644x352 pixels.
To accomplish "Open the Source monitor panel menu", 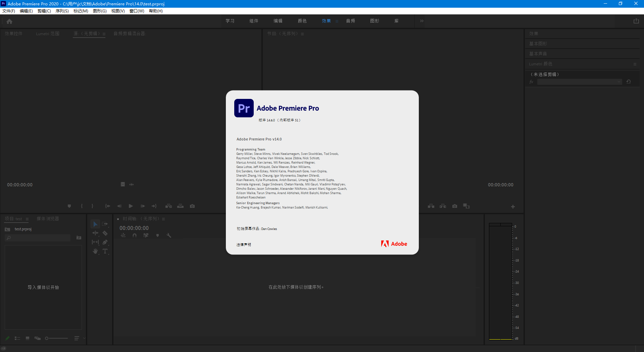I will pyautogui.click(x=104, y=34).
